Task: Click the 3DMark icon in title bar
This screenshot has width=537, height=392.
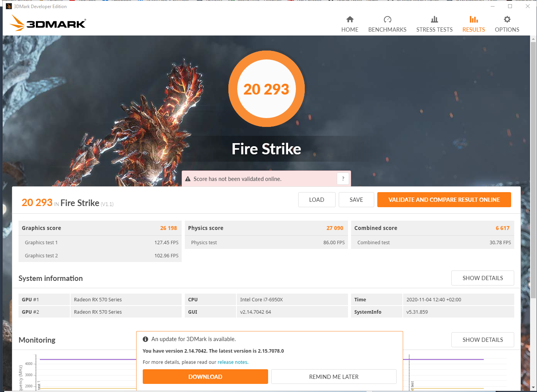Action: click(8, 6)
